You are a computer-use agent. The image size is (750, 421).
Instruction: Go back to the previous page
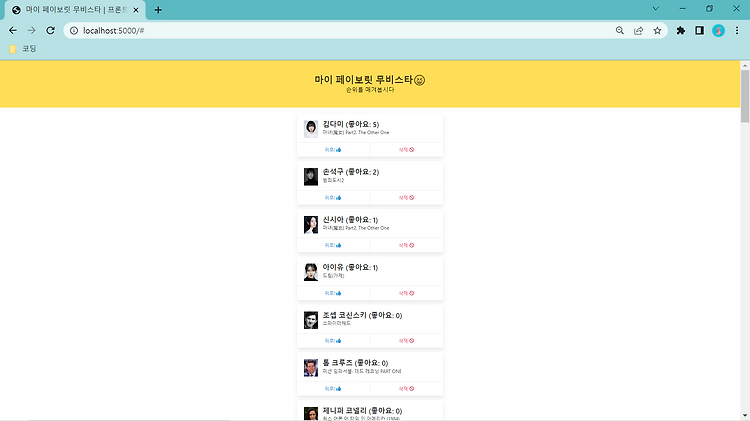[x=13, y=31]
